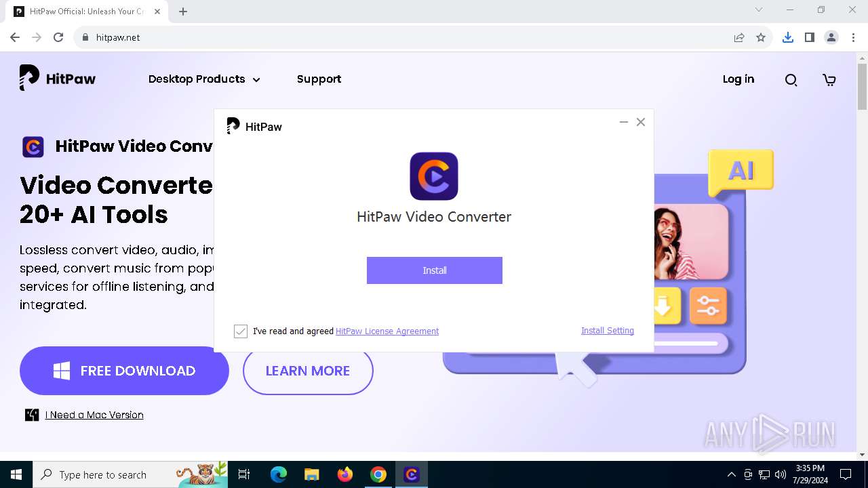Open File Explorer from the taskbar
Screen dimensions: 868x488
(x=311, y=474)
